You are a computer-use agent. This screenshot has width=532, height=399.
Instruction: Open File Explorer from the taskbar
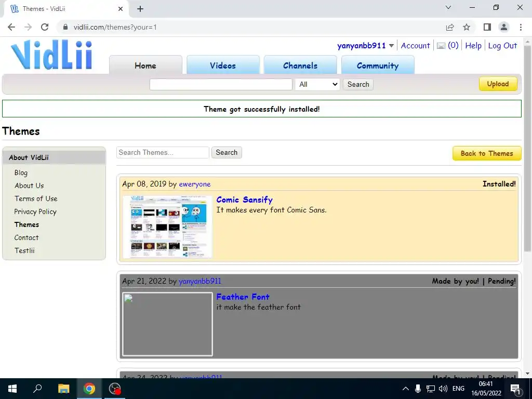[63, 389]
